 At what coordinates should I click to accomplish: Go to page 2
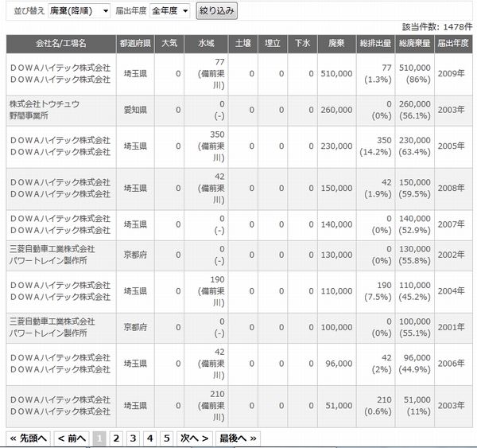pyautogui.click(x=116, y=438)
